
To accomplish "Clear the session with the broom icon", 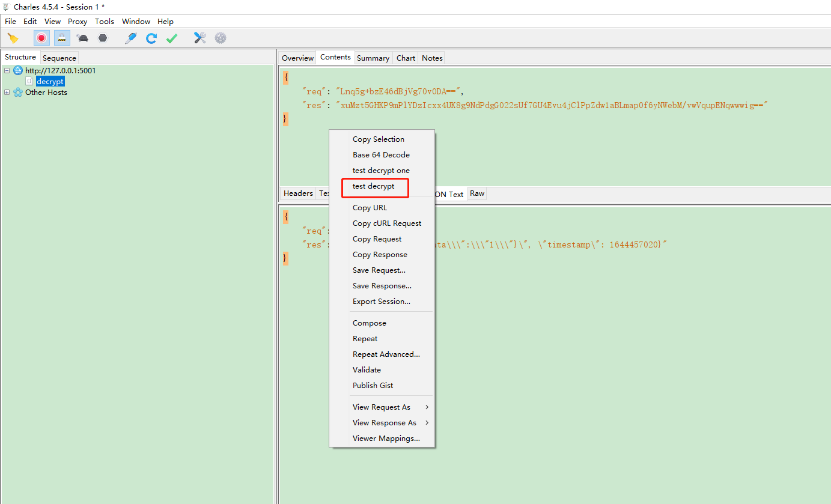I will 13,37.
